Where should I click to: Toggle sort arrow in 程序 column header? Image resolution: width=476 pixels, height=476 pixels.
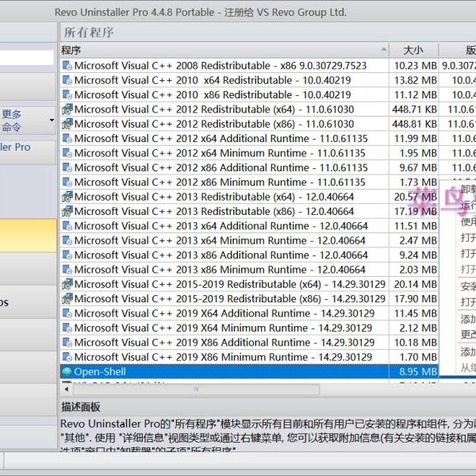[x=384, y=49]
